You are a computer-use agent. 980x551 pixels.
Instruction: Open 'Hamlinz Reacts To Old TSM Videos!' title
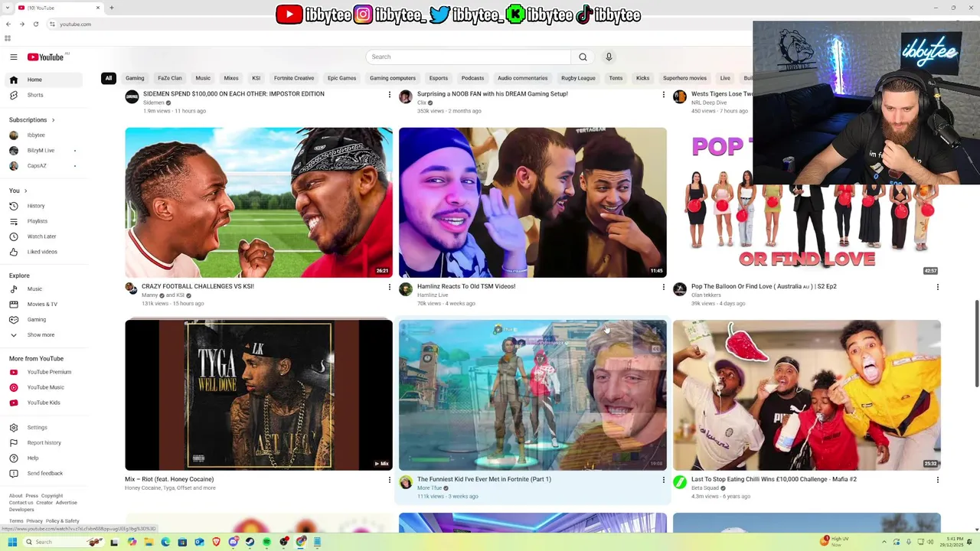pos(466,286)
